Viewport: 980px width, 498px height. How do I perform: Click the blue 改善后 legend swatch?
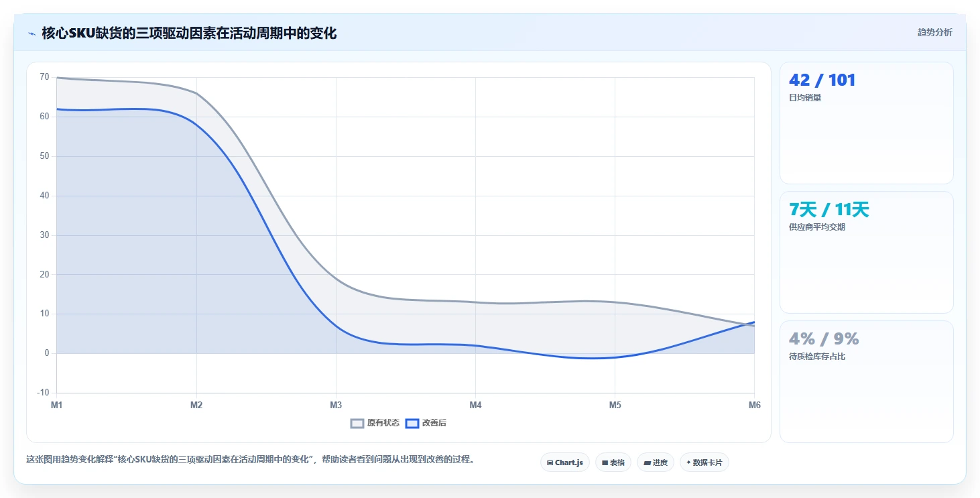412,423
